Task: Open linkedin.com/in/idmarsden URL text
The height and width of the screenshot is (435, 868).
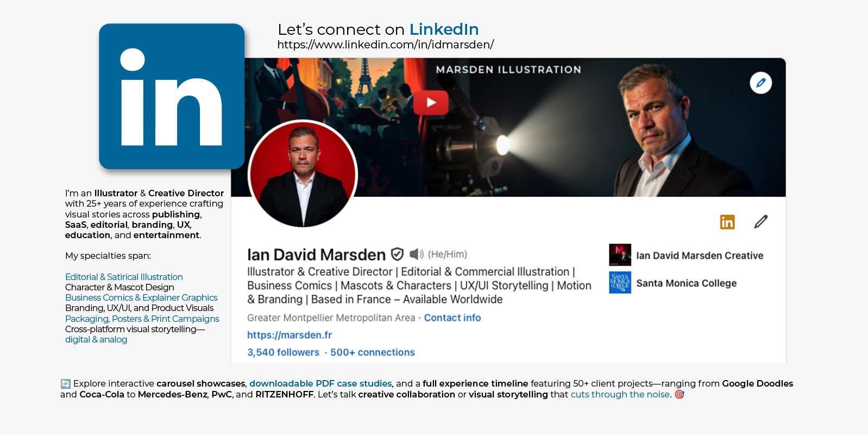Action: coord(386,45)
